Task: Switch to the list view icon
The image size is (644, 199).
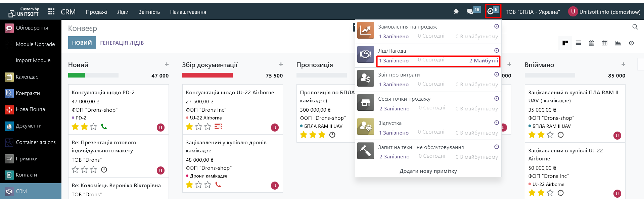Action: tap(578, 43)
